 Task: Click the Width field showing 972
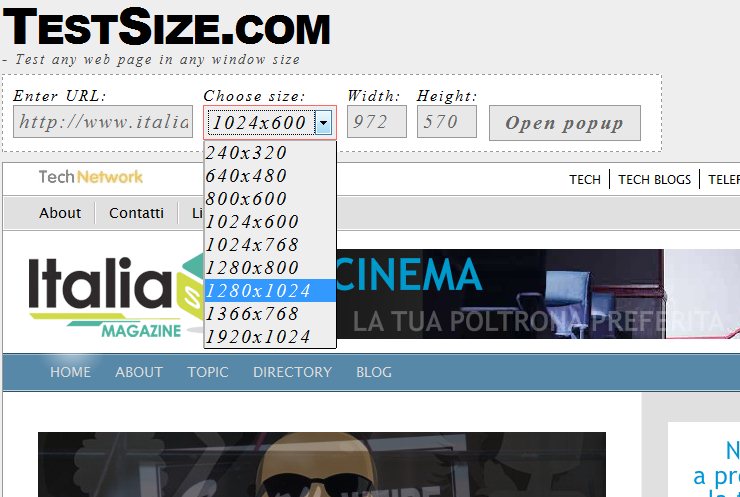377,122
